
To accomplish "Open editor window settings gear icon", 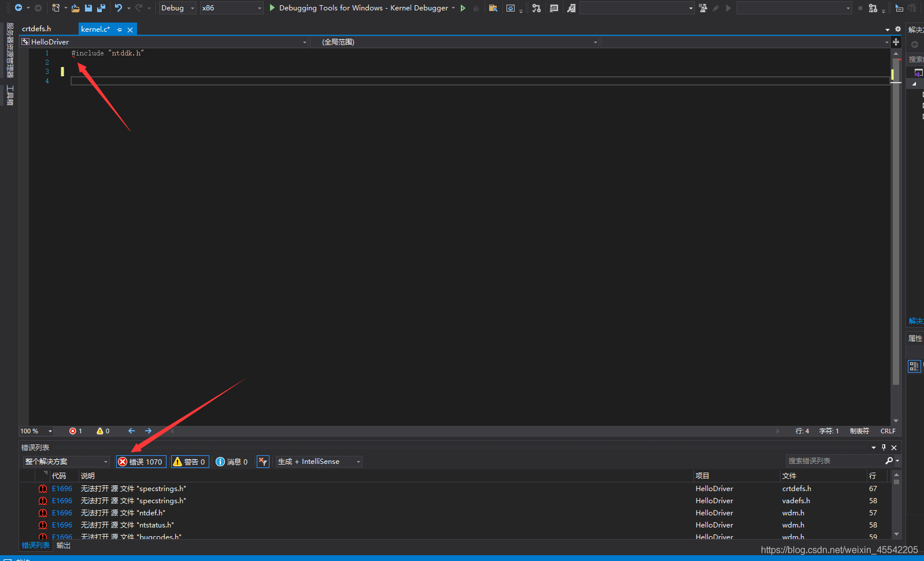I will [898, 29].
